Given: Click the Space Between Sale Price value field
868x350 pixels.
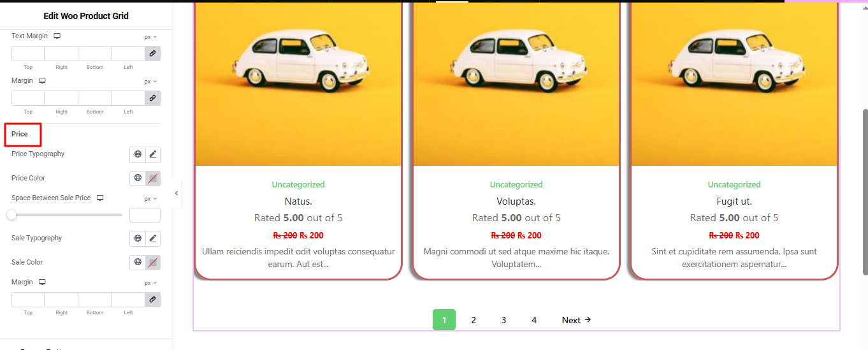Looking at the screenshot, I should point(145,215).
